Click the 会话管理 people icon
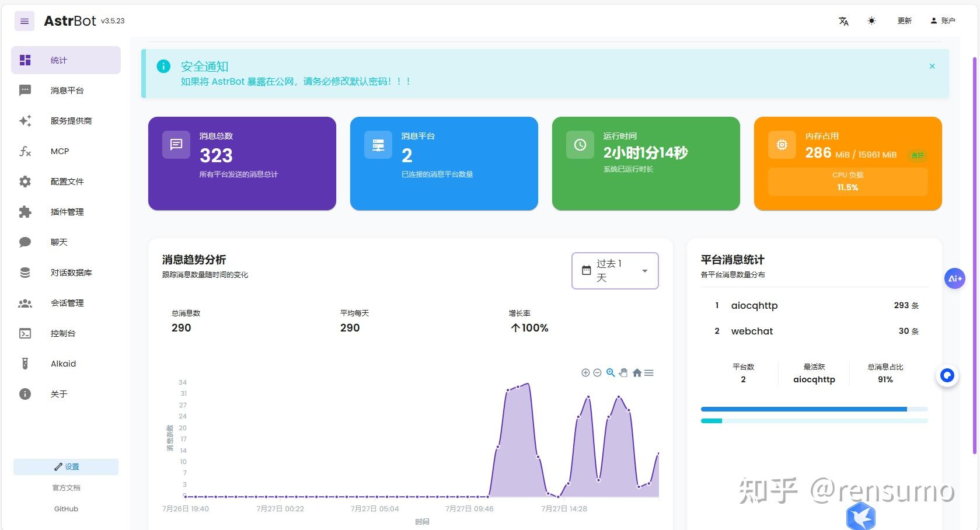This screenshot has height=530, width=980. (x=25, y=303)
